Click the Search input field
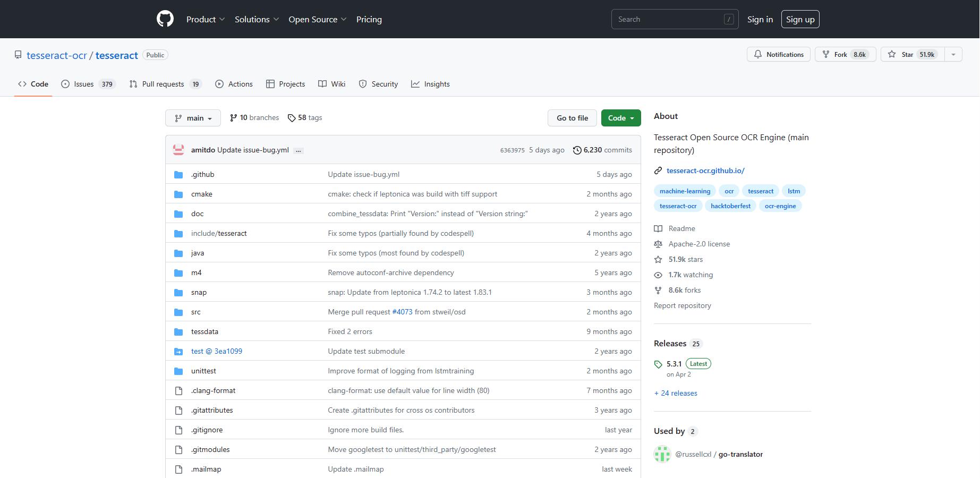 668,19
